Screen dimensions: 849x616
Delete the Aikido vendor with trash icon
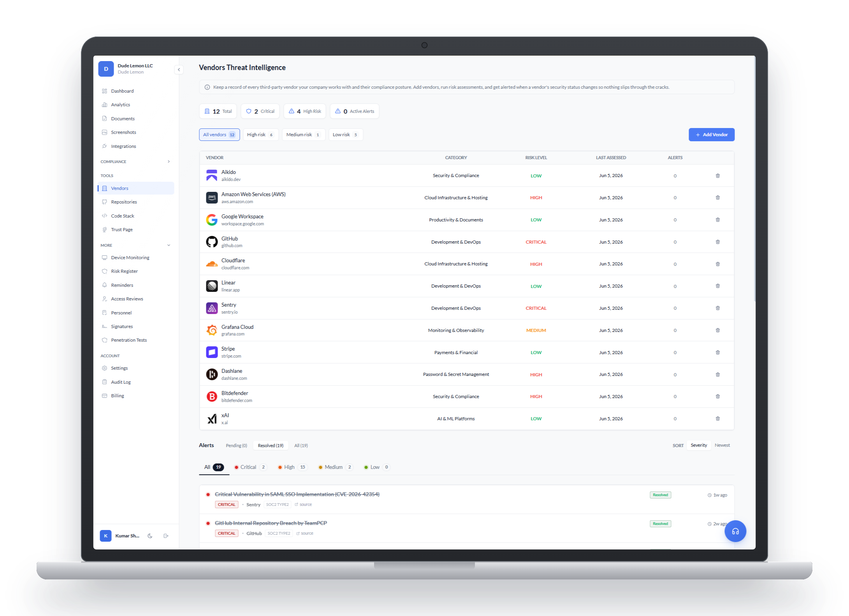pos(717,175)
